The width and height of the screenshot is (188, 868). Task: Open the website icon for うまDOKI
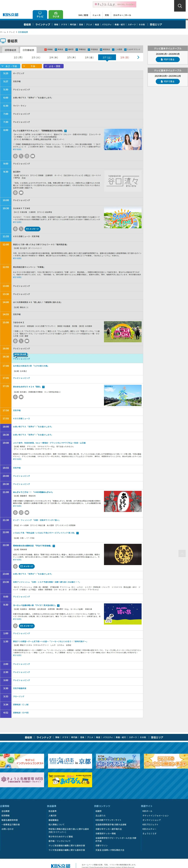(x=15, y=341)
